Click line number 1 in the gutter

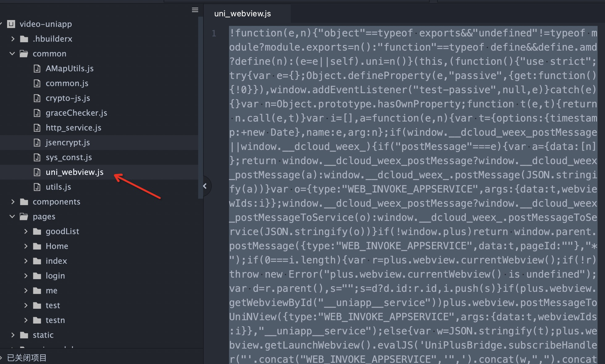(214, 33)
